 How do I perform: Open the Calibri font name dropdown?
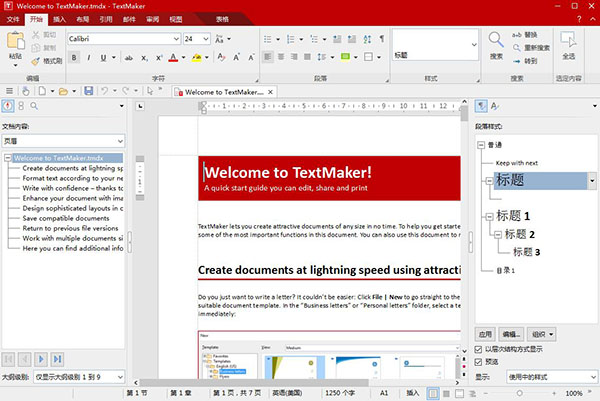tap(176, 39)
